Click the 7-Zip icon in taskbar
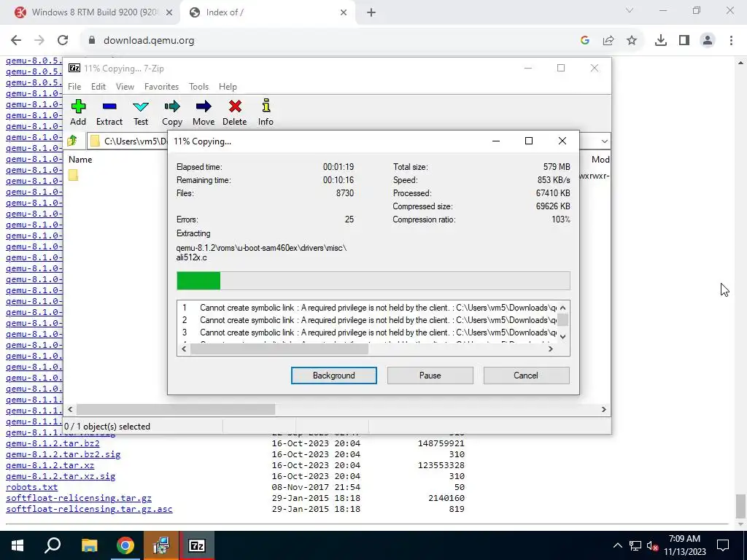This screenshot has height=560, width=747. tap(197, 545)
